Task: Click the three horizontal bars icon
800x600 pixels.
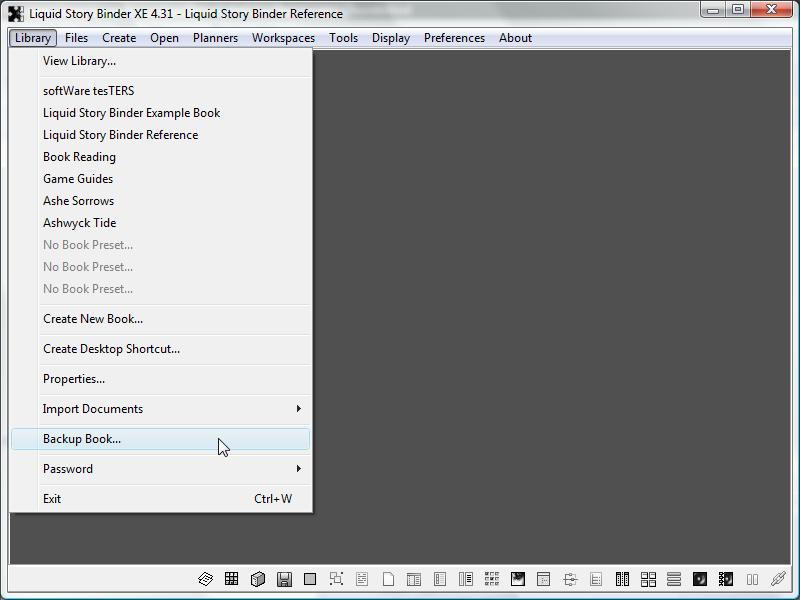Action: [x=674, y=579]
